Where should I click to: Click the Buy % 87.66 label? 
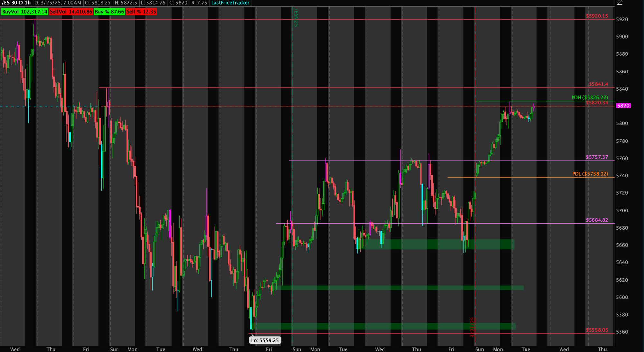pyautogui.click(x=109, y=12)
